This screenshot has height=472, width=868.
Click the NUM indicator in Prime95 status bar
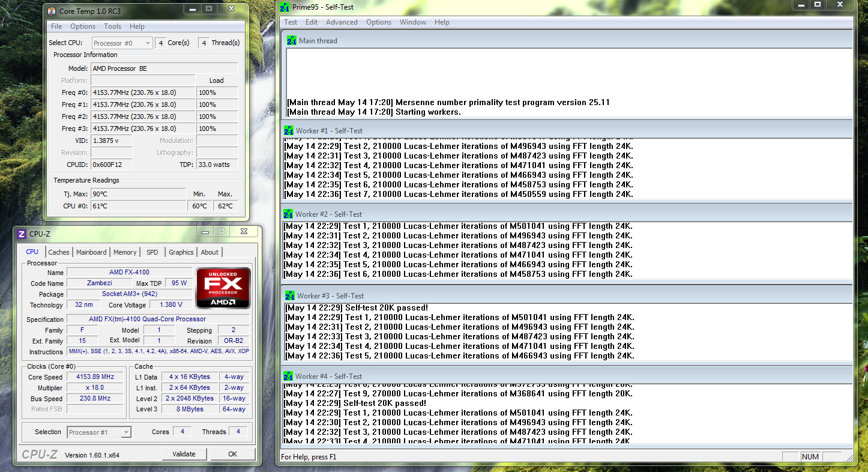point(810,457)
